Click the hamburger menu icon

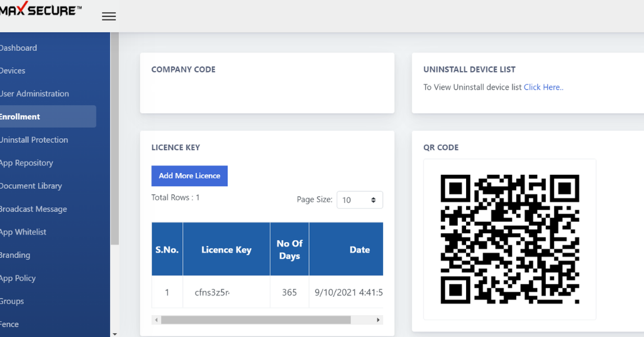pyautogui.click(x=109, y=16)
